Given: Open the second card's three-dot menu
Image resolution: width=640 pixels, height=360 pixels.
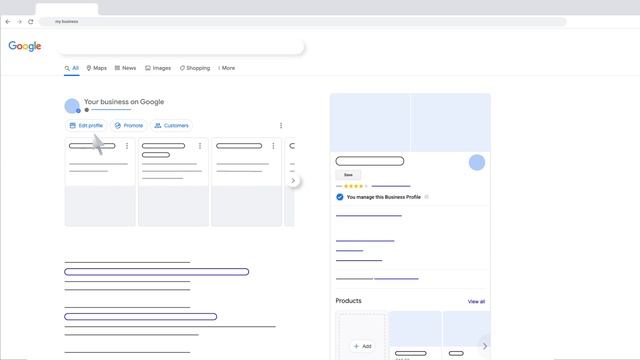Looking at the screenshot, I should 200,146.
